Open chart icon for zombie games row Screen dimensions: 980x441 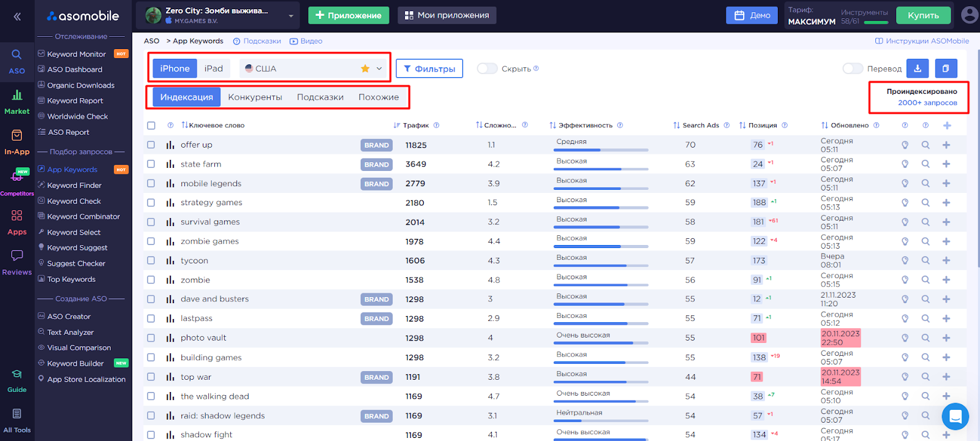tap(170, 241)
